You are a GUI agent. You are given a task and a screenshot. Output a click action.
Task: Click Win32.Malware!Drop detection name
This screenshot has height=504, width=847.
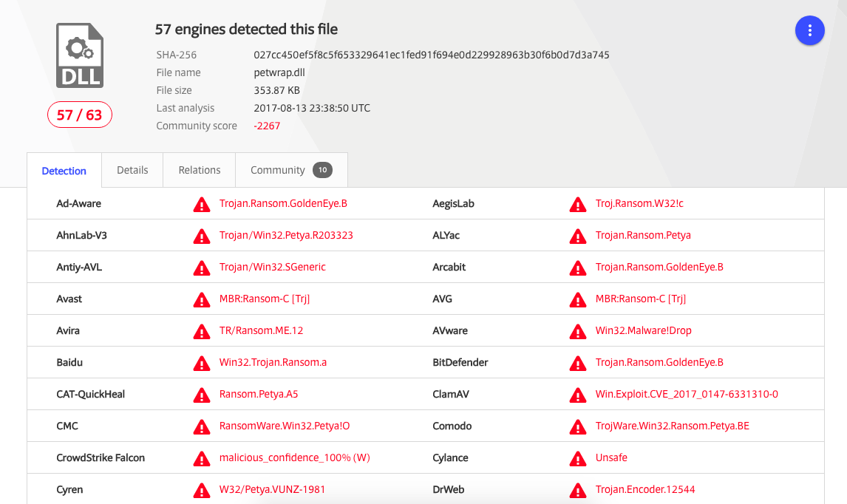coord(643,330)
